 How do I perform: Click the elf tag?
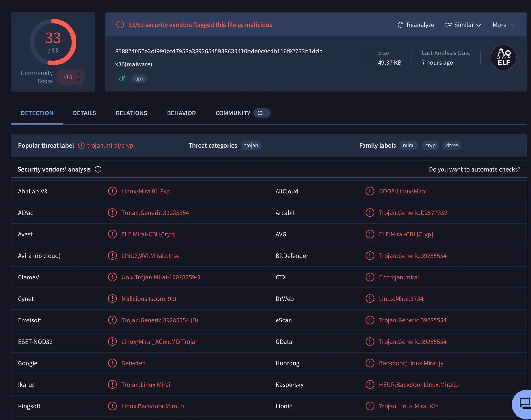pyautogui.click(x=122, y=79)
